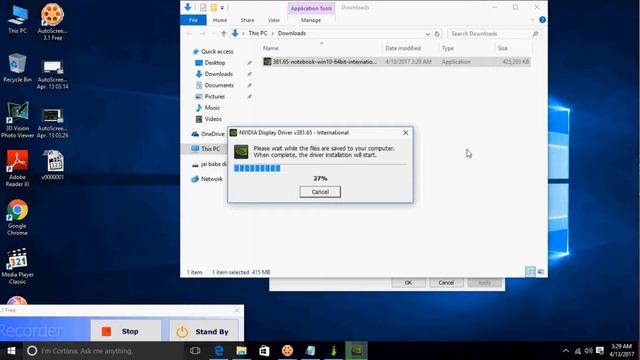Image resolution: width=640 pixels, height=360 pixels.
Task: Open Documents in navigation pane
Action: (219, 85)
